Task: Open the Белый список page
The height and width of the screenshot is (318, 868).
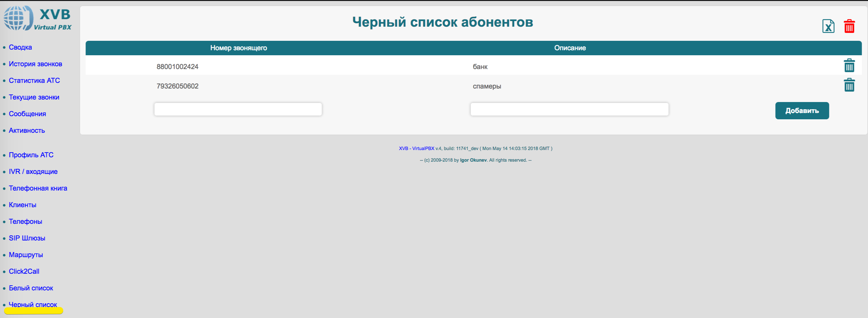Action: point(31,288)
